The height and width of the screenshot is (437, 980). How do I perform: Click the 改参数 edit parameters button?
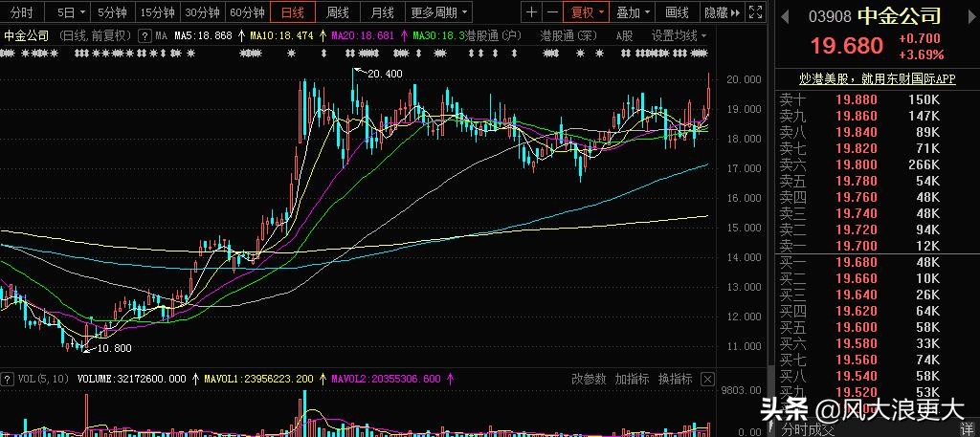coord(589,379)
